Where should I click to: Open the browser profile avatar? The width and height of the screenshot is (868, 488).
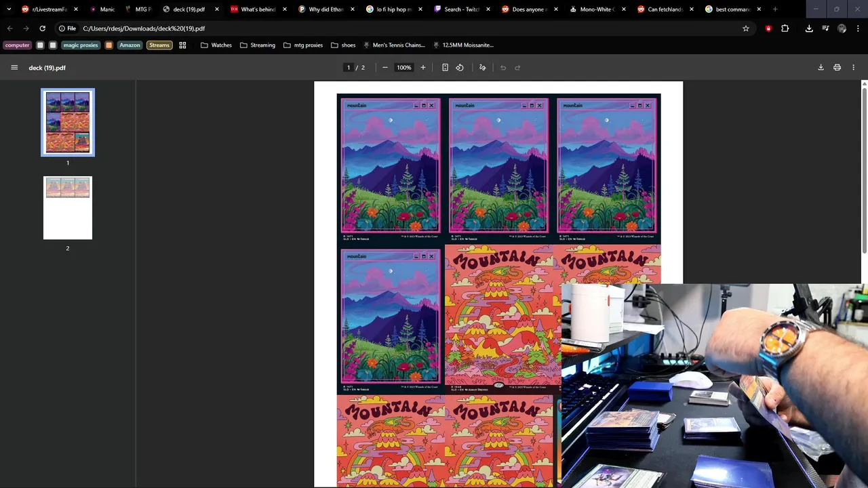coord(842,28)
